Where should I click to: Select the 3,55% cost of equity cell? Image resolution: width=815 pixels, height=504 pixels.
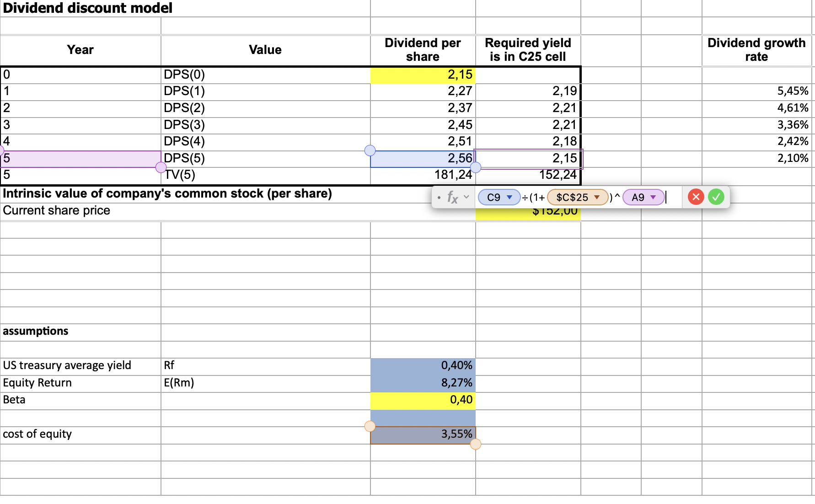[x=423, y=434]
